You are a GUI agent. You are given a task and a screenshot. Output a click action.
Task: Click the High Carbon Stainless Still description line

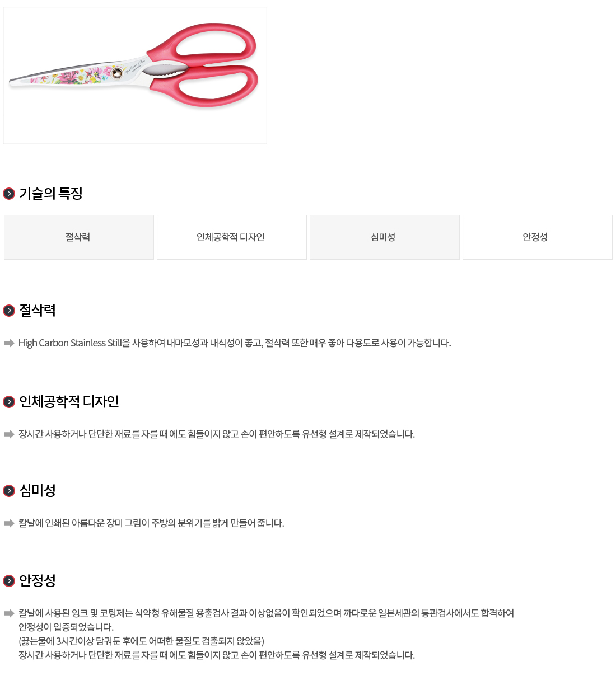click(x=235, y=343)
